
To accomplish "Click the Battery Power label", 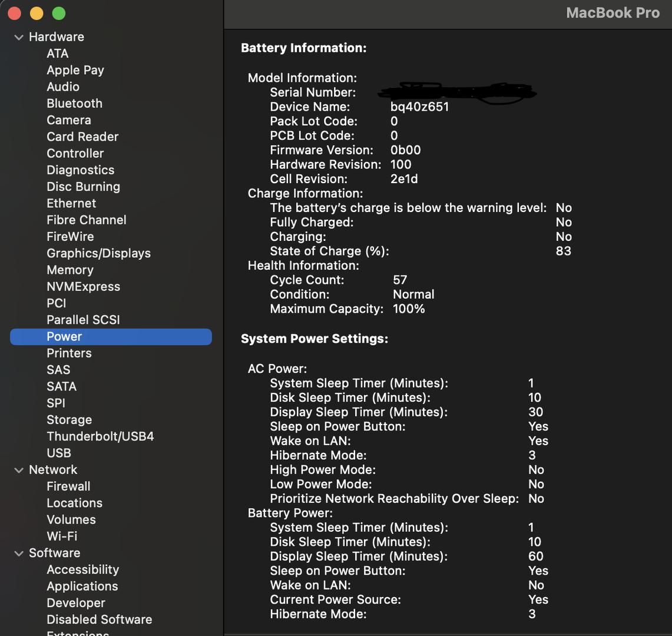I will click(x=290, y=514).
